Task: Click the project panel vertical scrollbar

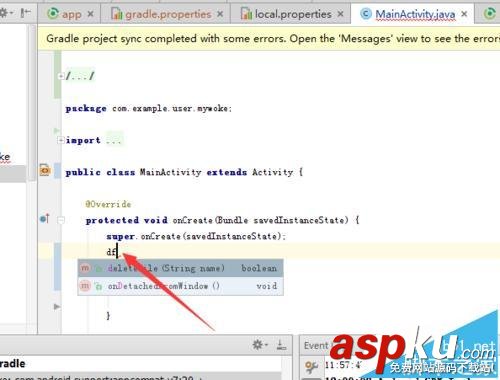Action: 32,103
